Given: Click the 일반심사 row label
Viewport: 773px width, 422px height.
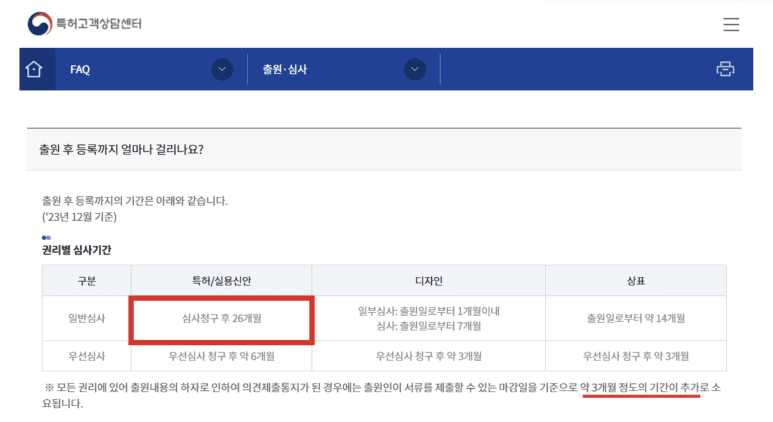Looking at the screenshot, I should tap(87, 318).
